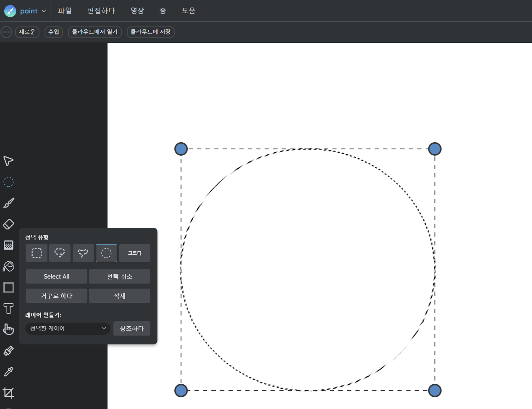Click the 거꾸로 하다 invert button
Screen dimensions: 532x409
click(x=57, y=296)
